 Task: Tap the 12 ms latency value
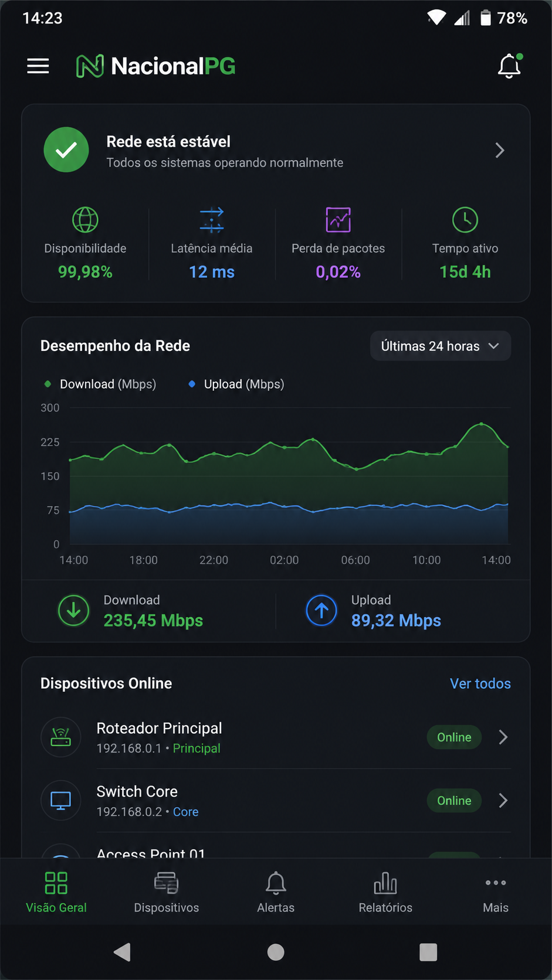212,272
